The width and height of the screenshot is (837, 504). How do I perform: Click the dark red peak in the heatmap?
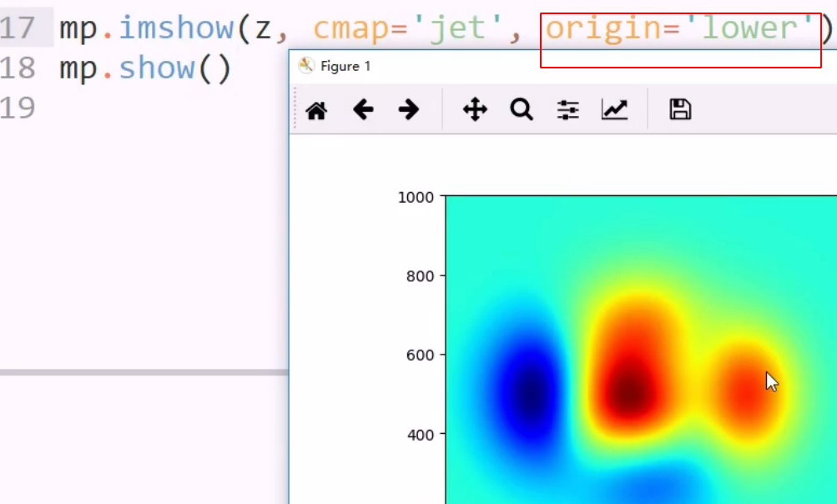[630, 392]
